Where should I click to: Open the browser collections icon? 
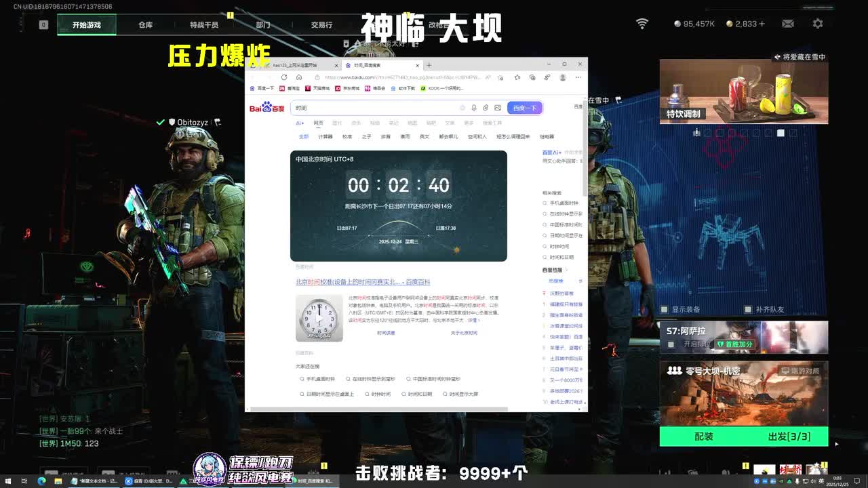click(532, 77)
